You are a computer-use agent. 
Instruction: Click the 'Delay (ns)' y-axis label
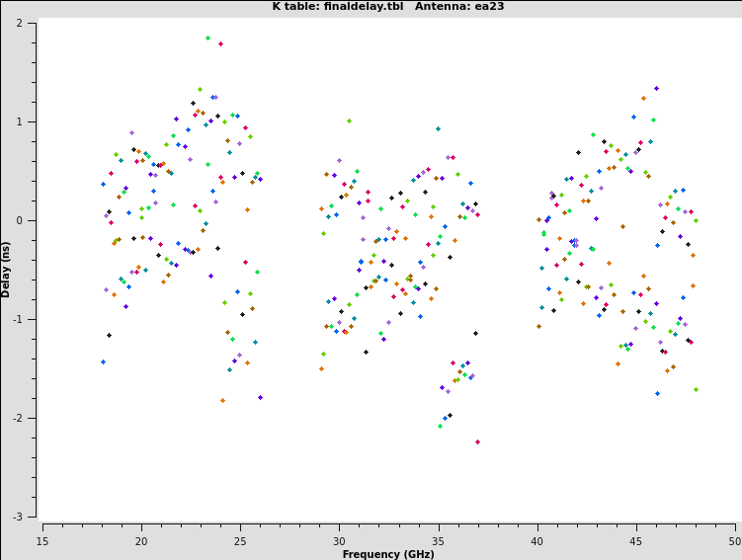[6, 270]
